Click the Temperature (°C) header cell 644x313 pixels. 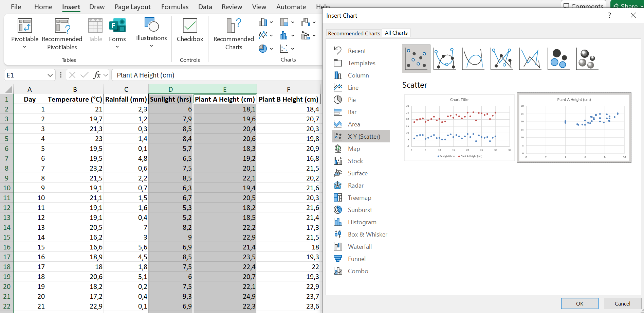pos(75,99)
